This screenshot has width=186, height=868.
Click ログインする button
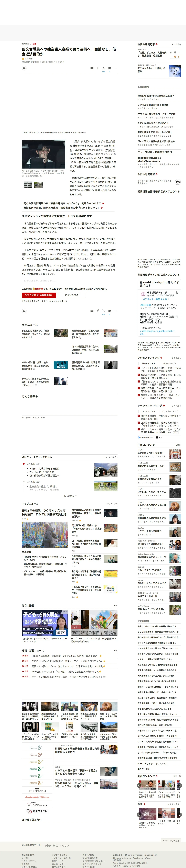pyautogui.click(x=72, y=295)
